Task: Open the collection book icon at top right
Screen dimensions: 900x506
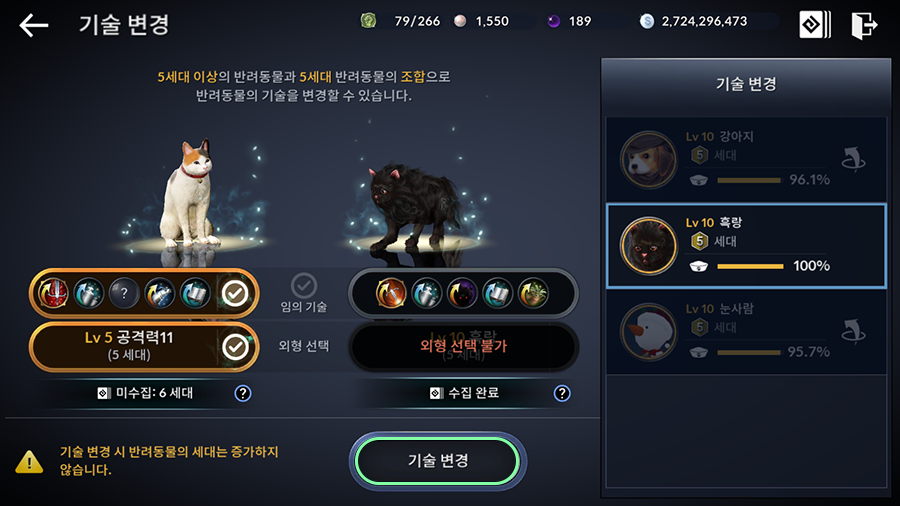Action: coord(815,25)
